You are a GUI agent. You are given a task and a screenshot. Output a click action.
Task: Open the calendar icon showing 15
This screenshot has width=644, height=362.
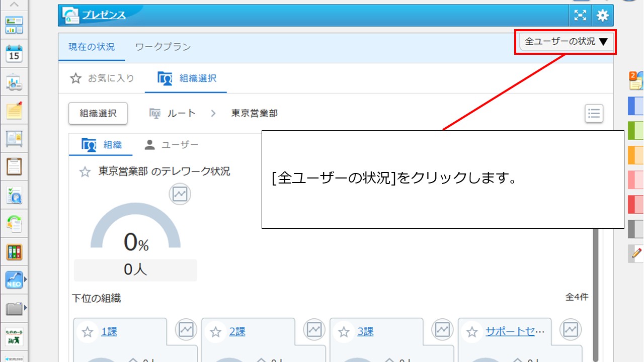(x=14, y=53)
